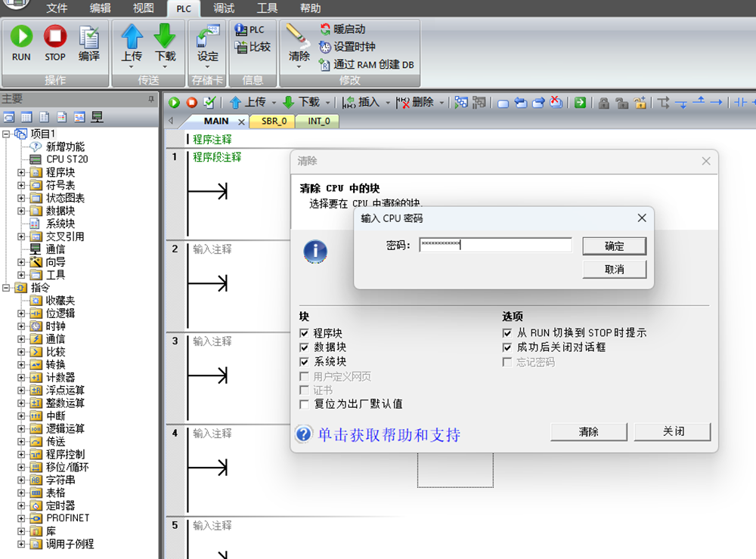
Task: Click the 下载 download arrow in ribbon
Action: [x=165, y=37]
